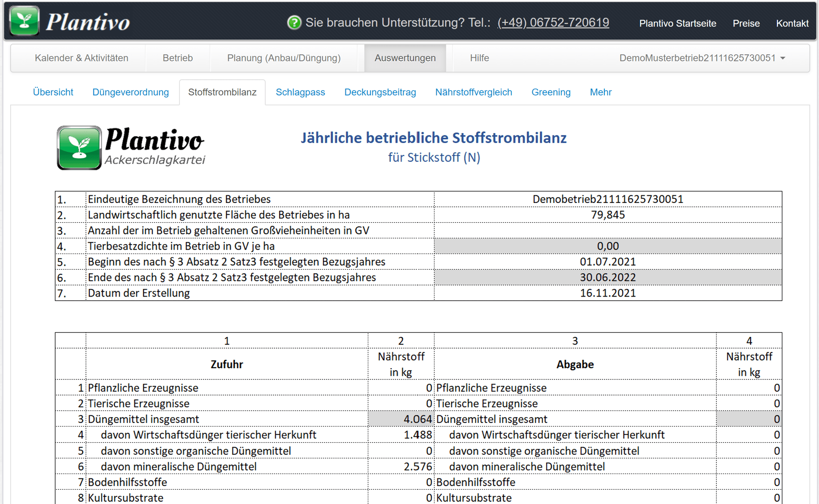The image size is (819, 504).
Task: Open the DemoMusterbetrieb farm selector
Action: [697, 58]
